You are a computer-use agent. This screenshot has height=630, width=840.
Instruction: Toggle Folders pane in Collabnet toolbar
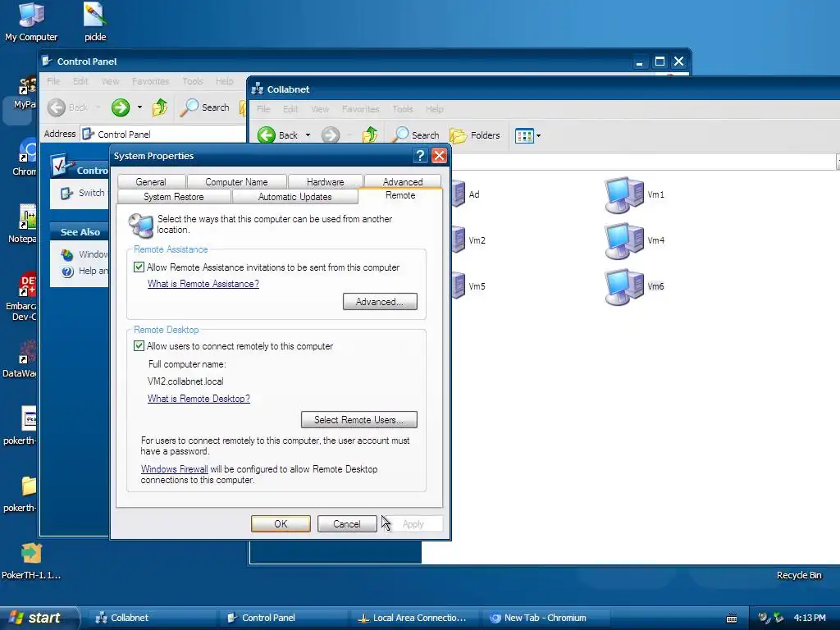(x=475, y=135)
